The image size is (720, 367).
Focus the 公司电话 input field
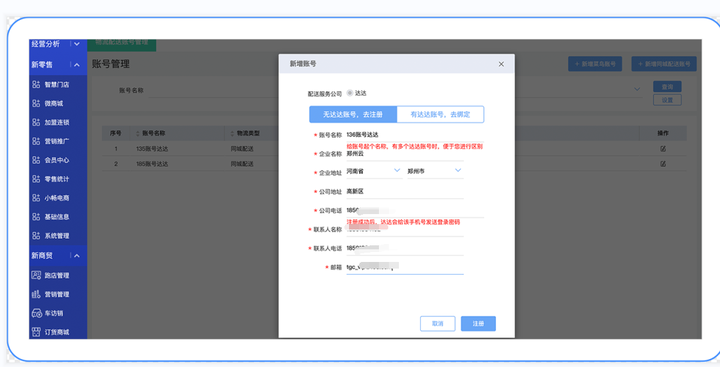[415, 211]
